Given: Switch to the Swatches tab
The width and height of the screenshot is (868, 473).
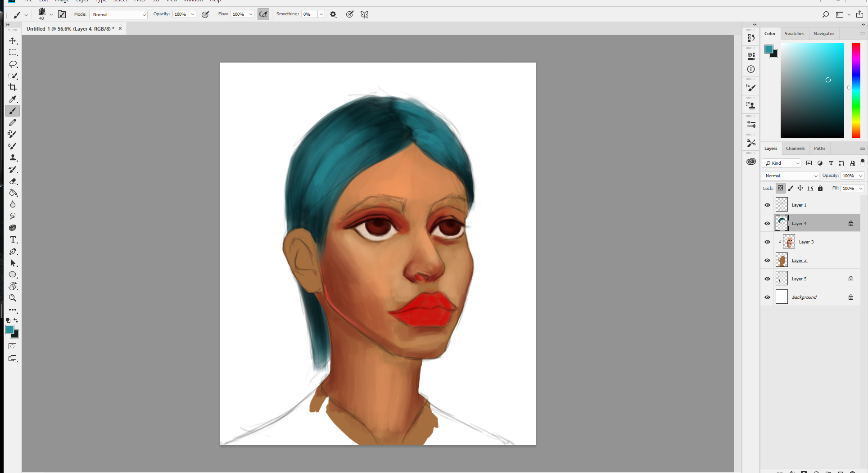Looking at the screenshot, I should [794, 34].
